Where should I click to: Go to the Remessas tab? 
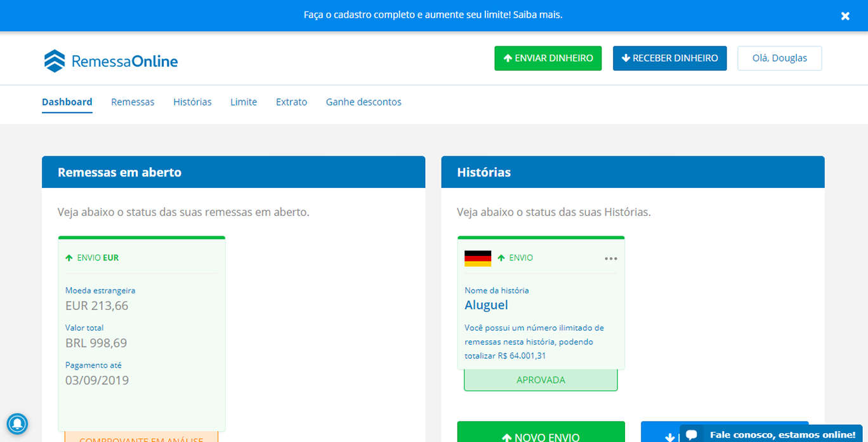coord(133,102)
